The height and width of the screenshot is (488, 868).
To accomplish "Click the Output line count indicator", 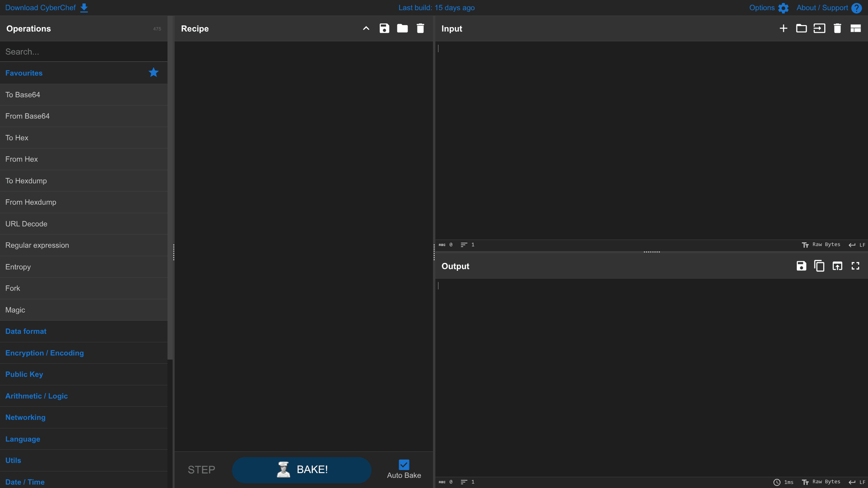I will click(468, 482).
